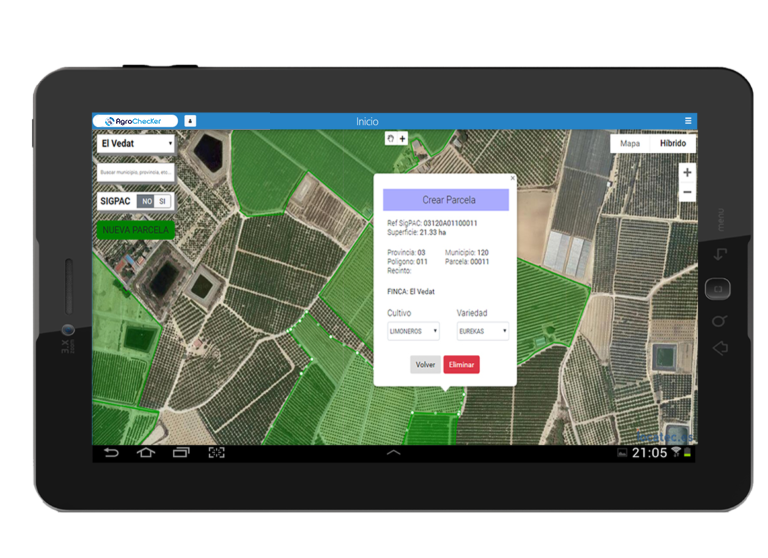The width and height of the screenshot is (768, 558).
Task: Select the plus draw tool on map
Action: (x=402, y=139)
